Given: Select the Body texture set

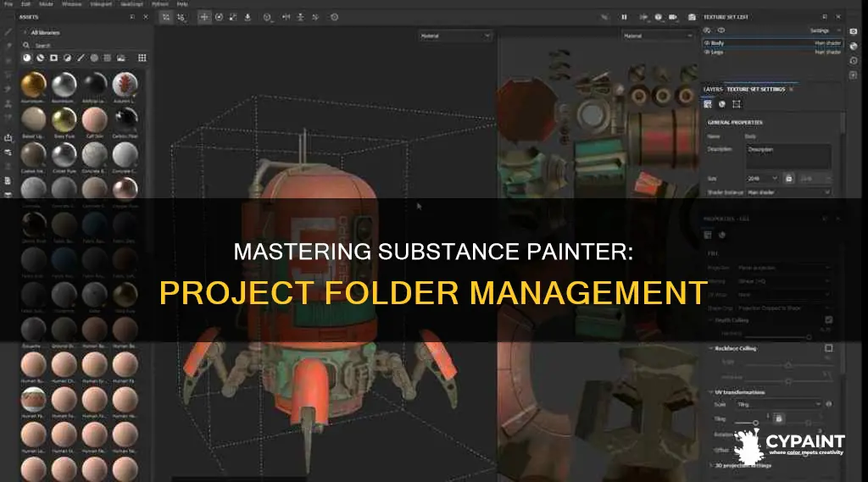Looking at the screenshot, I should click(x=773, y=42).
